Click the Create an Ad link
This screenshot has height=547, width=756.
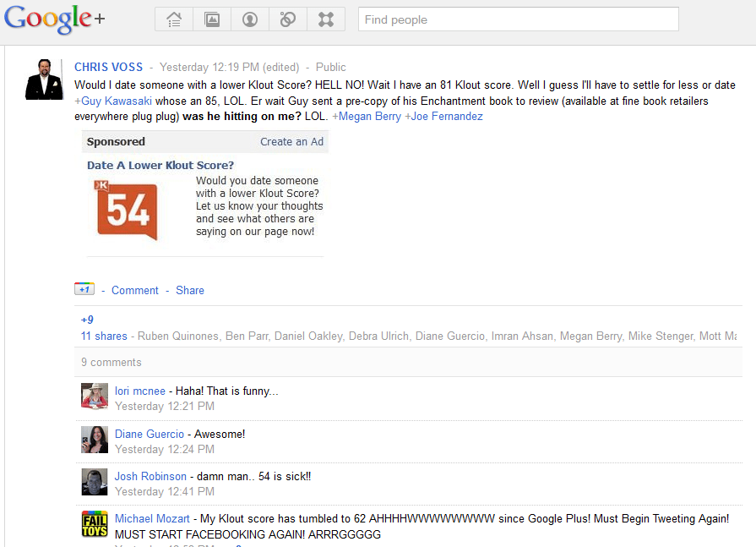click(x=291, y=141)
